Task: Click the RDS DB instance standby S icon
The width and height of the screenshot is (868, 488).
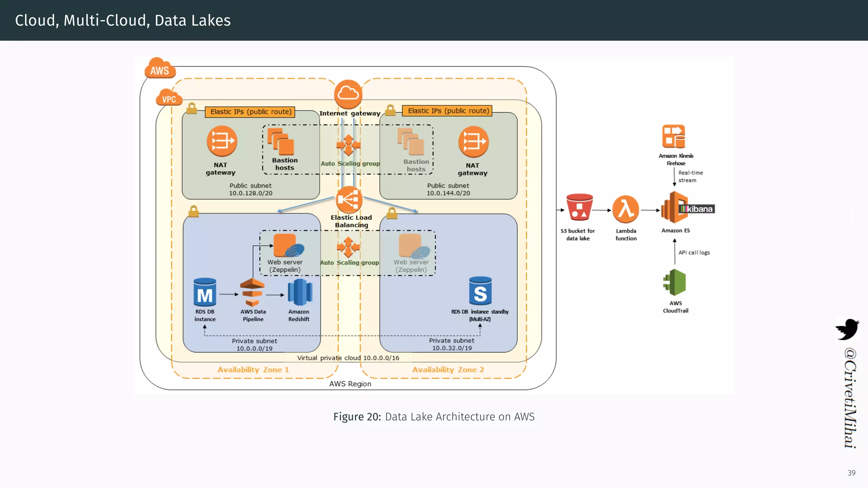Action: 480,291
